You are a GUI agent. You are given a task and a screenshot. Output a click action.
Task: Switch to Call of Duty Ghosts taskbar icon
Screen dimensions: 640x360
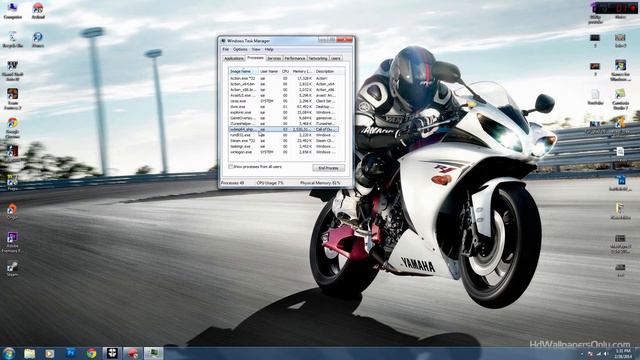coord(112,353)
